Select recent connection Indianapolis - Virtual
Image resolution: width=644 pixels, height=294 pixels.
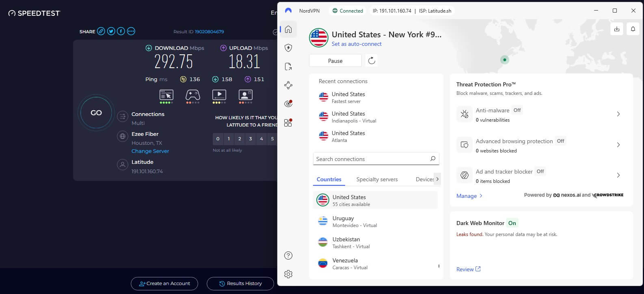click(376, 117)
